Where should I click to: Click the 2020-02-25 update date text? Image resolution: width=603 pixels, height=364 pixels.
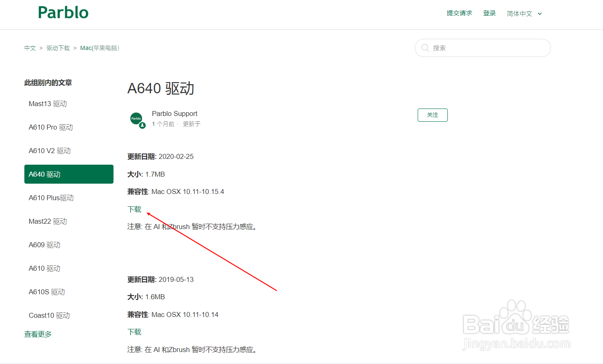176,156
